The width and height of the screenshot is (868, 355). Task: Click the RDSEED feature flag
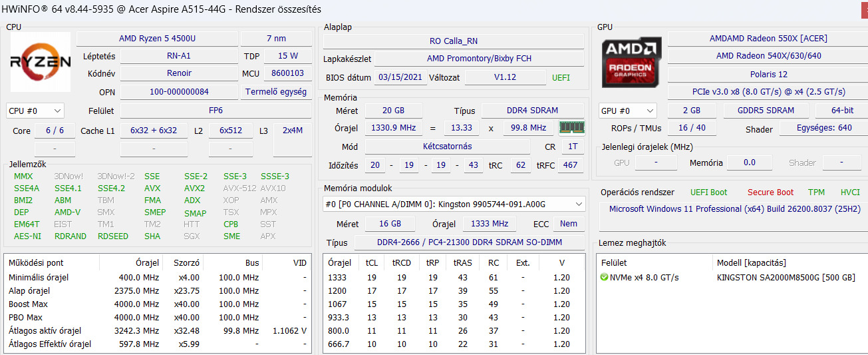(x=113, y=236)
